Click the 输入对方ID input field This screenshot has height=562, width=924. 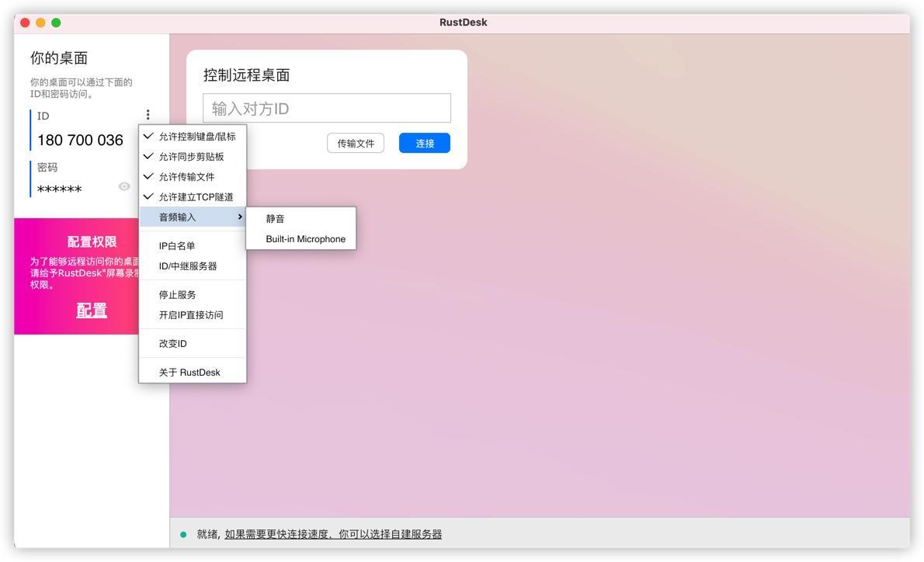coord(326,107)
